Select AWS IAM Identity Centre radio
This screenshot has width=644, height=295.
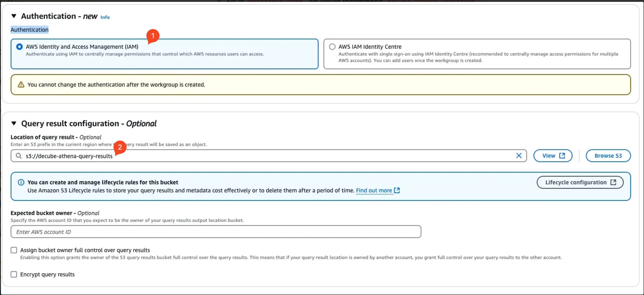coord(332,47)
